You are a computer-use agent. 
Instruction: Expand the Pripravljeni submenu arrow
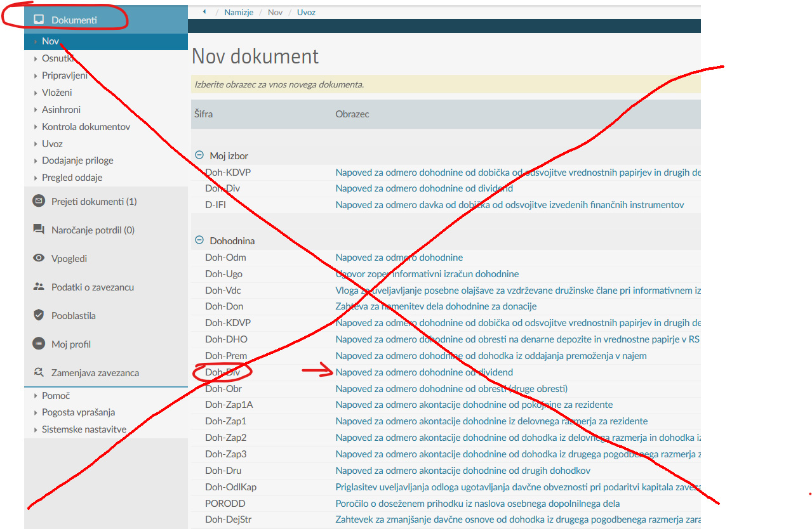(x=36, y=75)
